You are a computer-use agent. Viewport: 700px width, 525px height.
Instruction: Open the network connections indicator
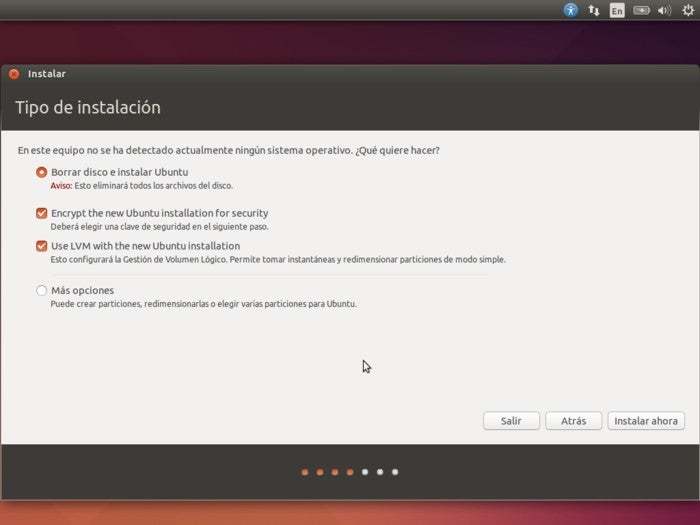tap(593, 10)
